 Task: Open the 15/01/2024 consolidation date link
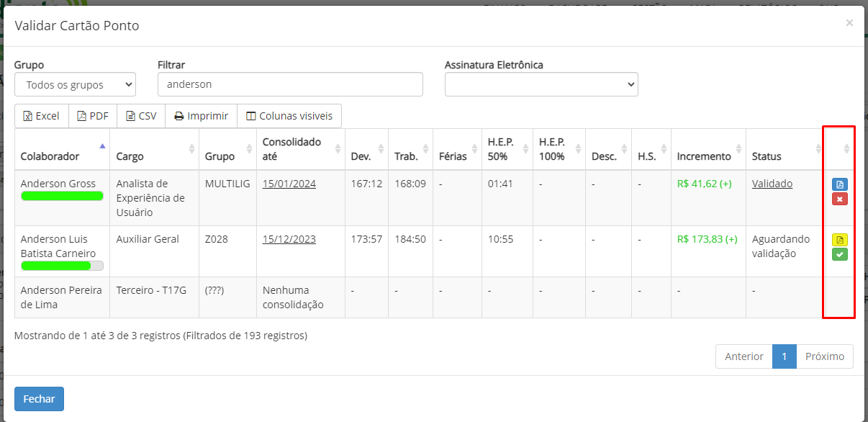(x=289, y=184)
